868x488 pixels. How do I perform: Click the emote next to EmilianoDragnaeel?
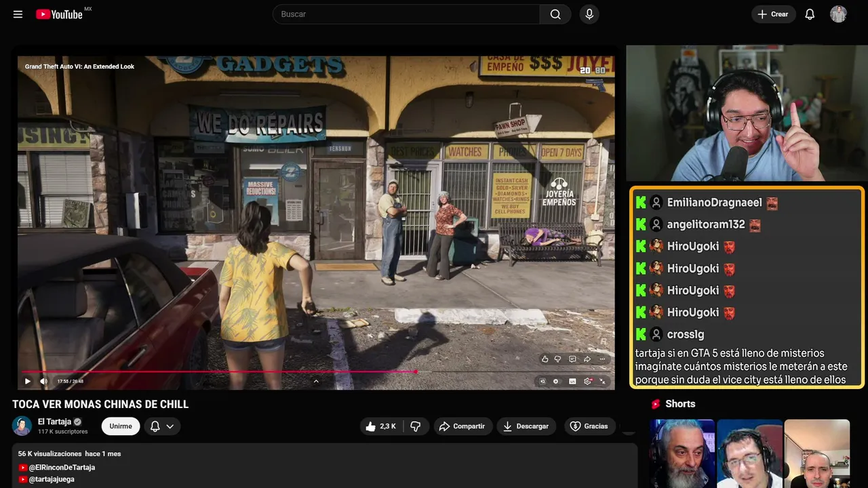tap(772, 203)
